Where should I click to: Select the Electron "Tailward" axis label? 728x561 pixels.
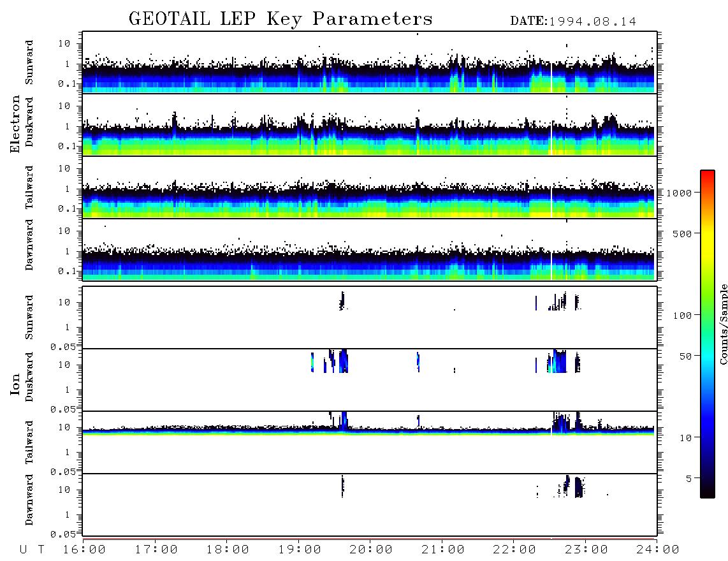pos(29,187)
